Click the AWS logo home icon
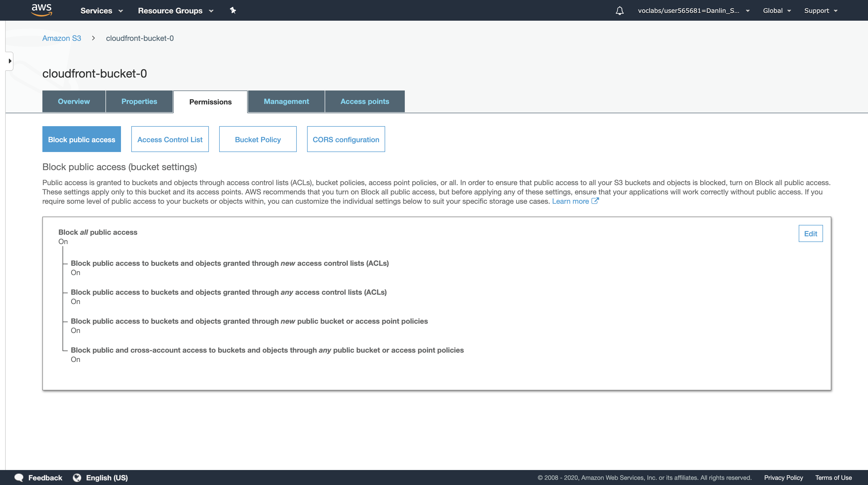The image size is (868, 485). [x=41, y=10]
